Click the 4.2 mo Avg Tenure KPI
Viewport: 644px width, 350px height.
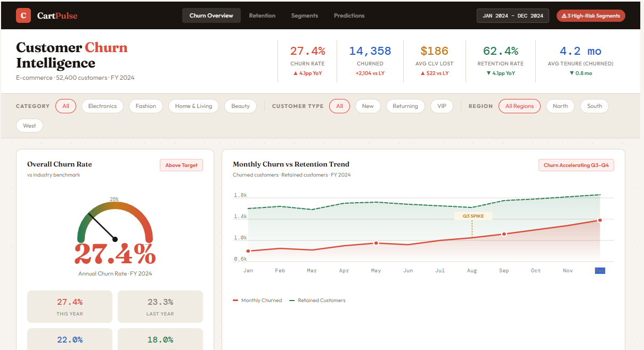[581, 61]
